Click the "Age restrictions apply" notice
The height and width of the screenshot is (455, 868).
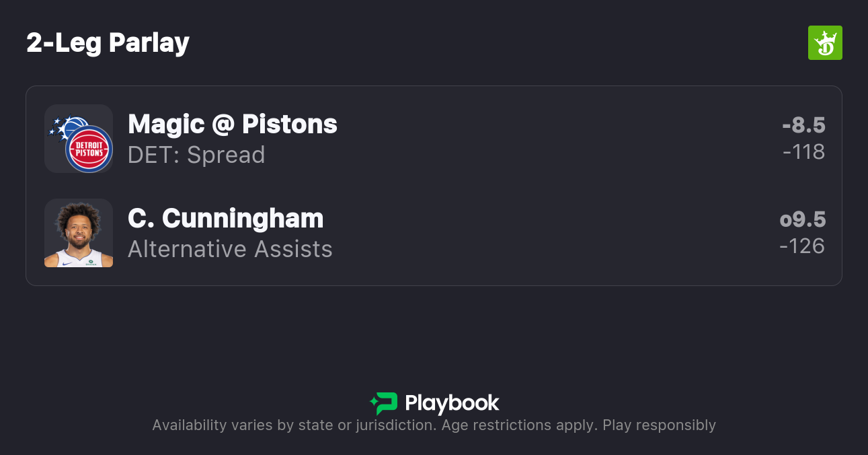point(519,425)
